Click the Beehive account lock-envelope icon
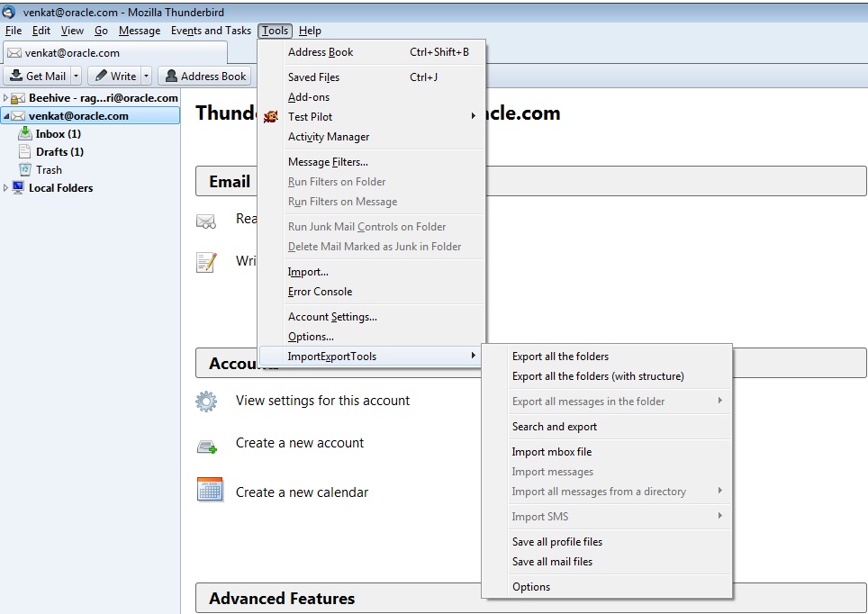868x614 pixels. click(18, 98)
